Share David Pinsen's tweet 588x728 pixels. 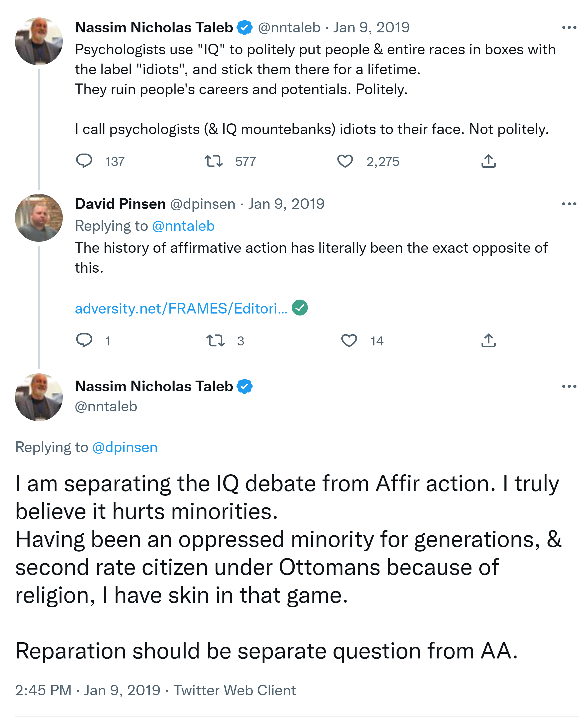(488, 340)
